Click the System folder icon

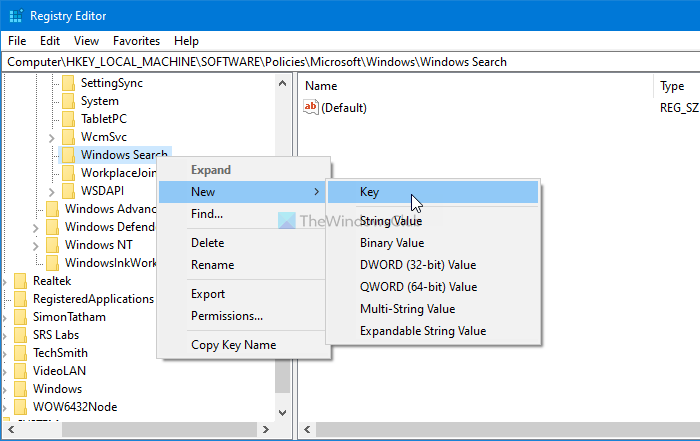click(68, 101)
